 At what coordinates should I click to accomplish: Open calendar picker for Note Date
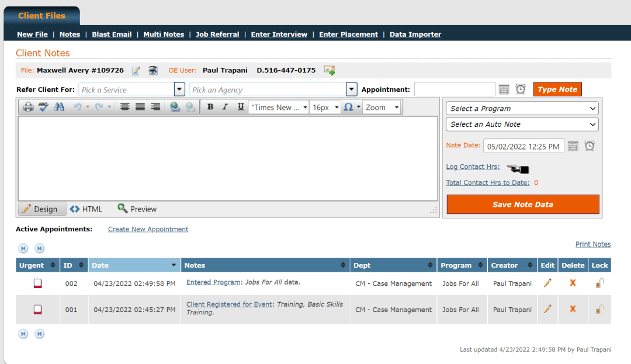tap(573, 146)
